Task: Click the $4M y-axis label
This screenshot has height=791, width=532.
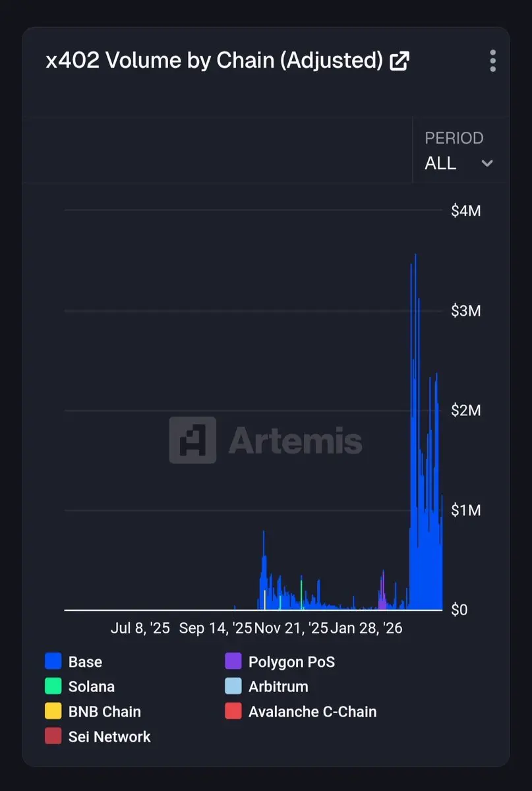Action: click(466, 211)
